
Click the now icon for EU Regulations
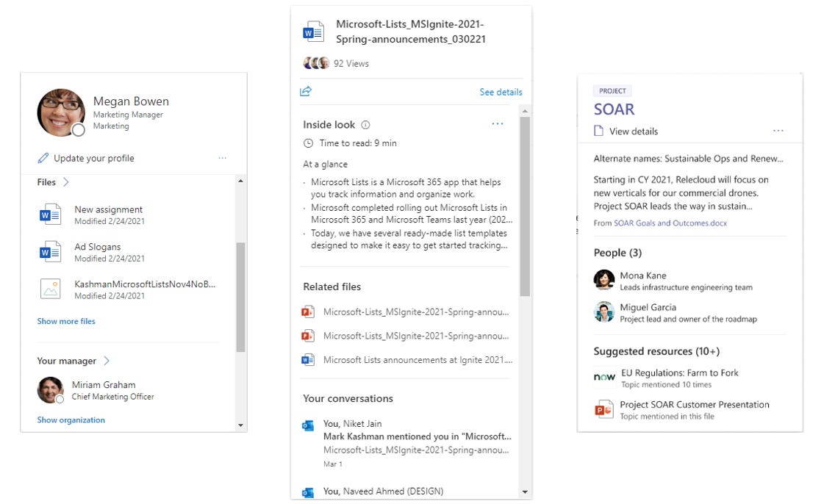click(604, 378)
